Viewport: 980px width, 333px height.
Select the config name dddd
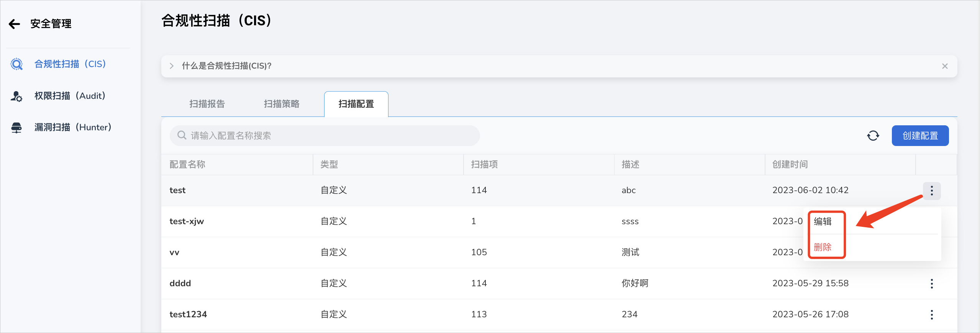[180, 284]
